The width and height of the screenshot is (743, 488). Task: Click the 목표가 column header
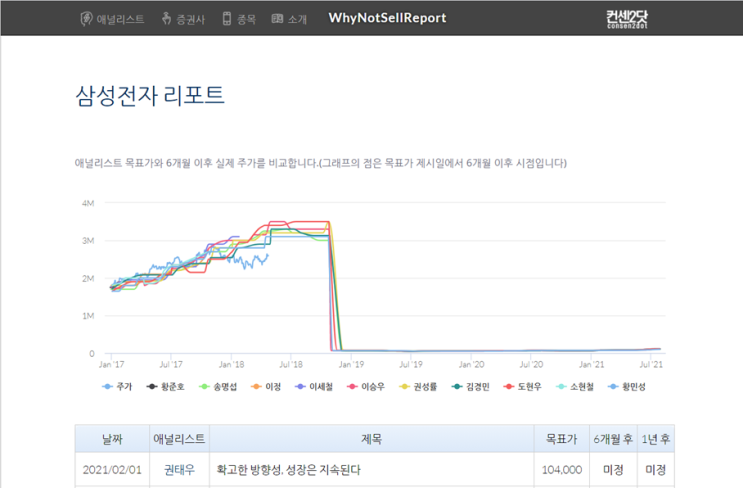tap(562, 439)
